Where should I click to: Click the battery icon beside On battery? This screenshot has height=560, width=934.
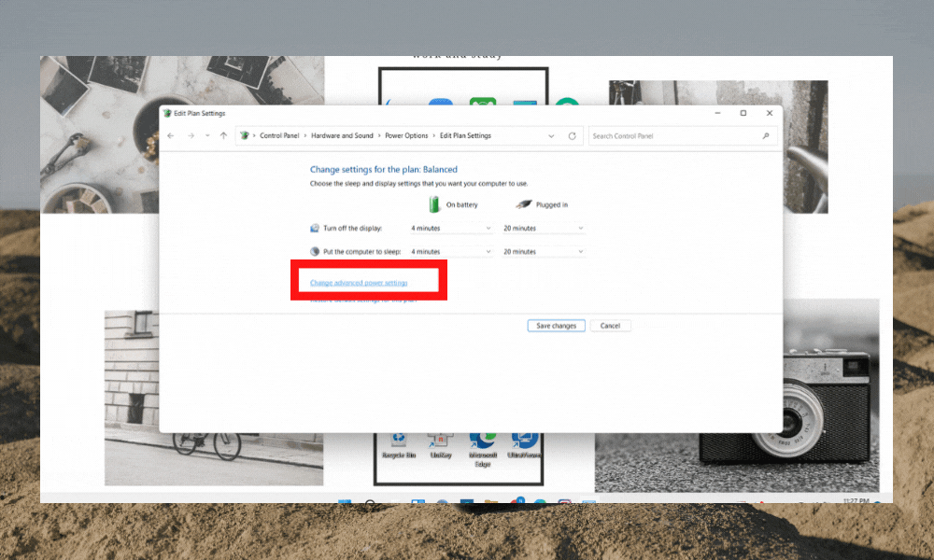[432, 203]
